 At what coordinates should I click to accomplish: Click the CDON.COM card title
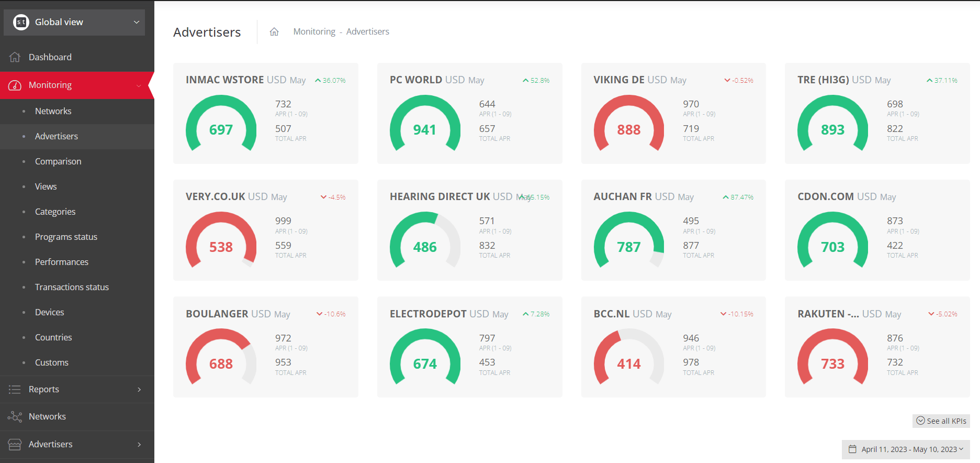point(826,196)
